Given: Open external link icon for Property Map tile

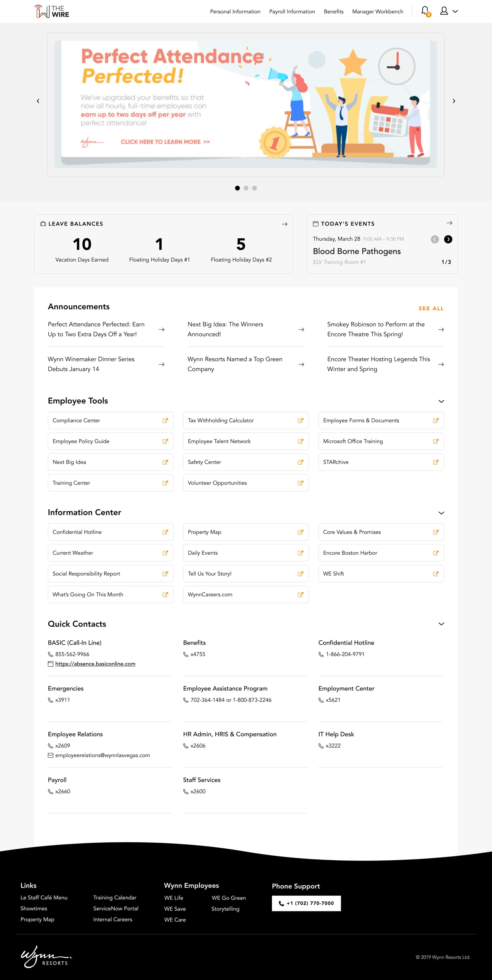Looking at the screenshot, I should pos(300,532).
